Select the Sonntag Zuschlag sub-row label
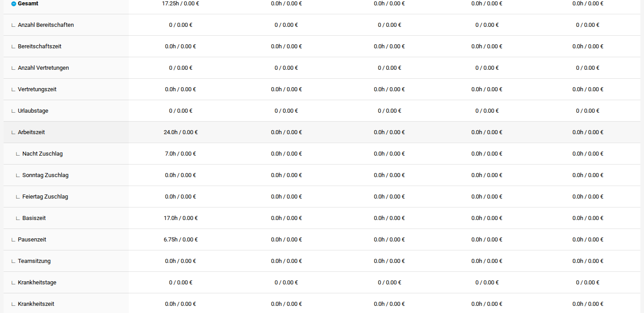The image size is (644, 313). [x=45, y=175]
